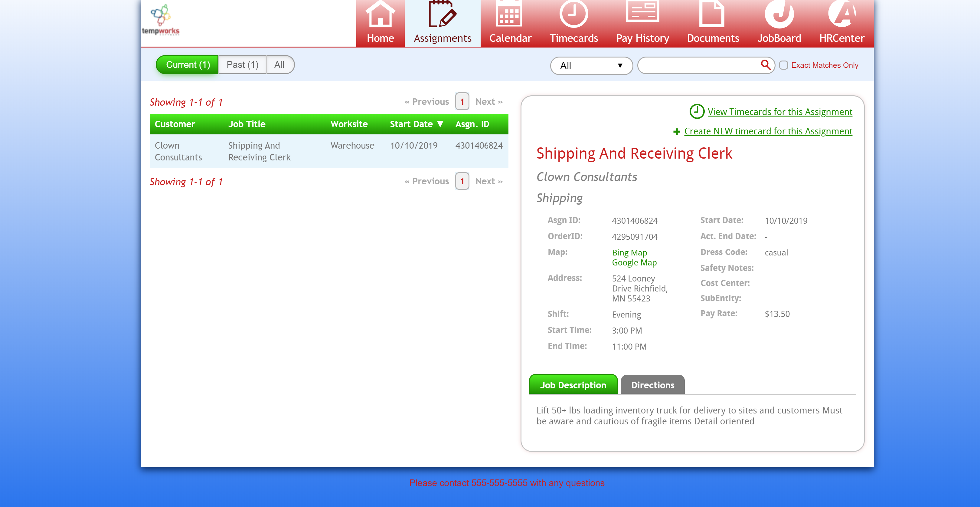This screenshot has height=507, width=980.
Task: Open the Timecards clock icon
Action: coord(573,15)
